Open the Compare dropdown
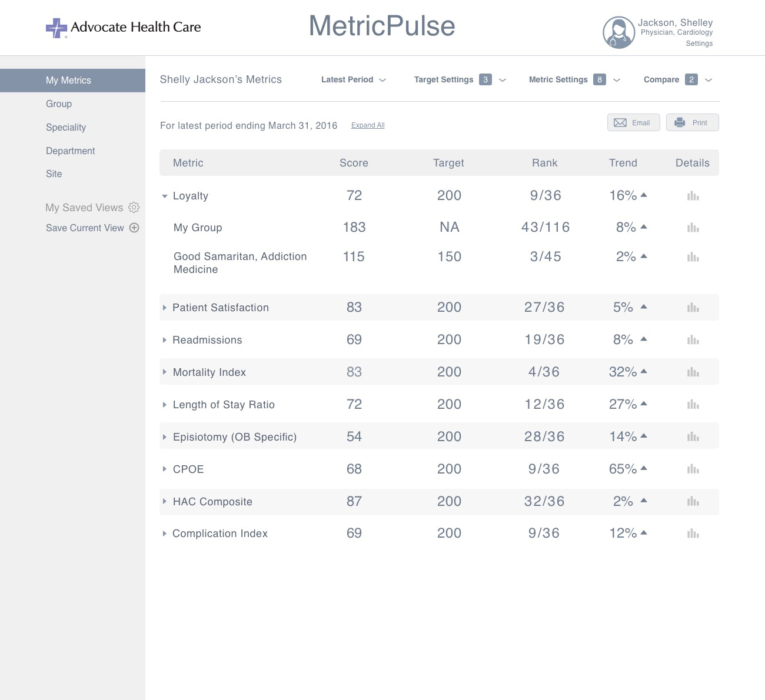The height and width of the screenshot is (700, 765). pyautogui.click(x=677, y=80)
